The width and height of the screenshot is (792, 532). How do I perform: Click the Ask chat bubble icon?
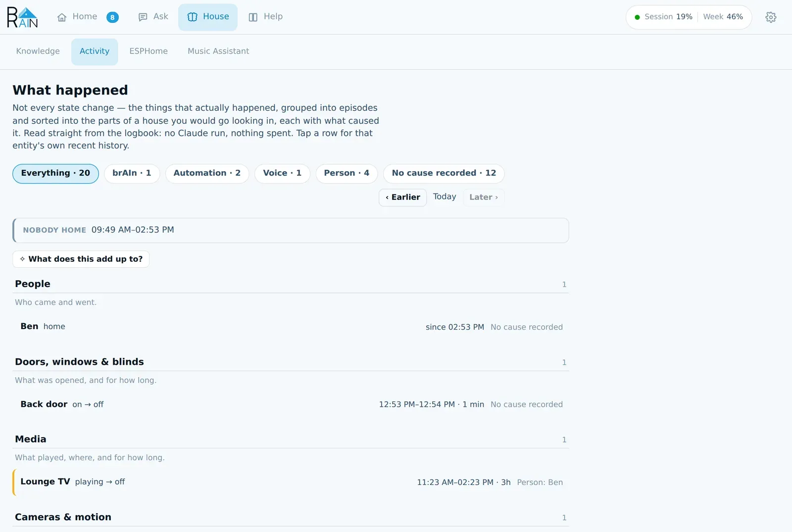tap(143, 17)
